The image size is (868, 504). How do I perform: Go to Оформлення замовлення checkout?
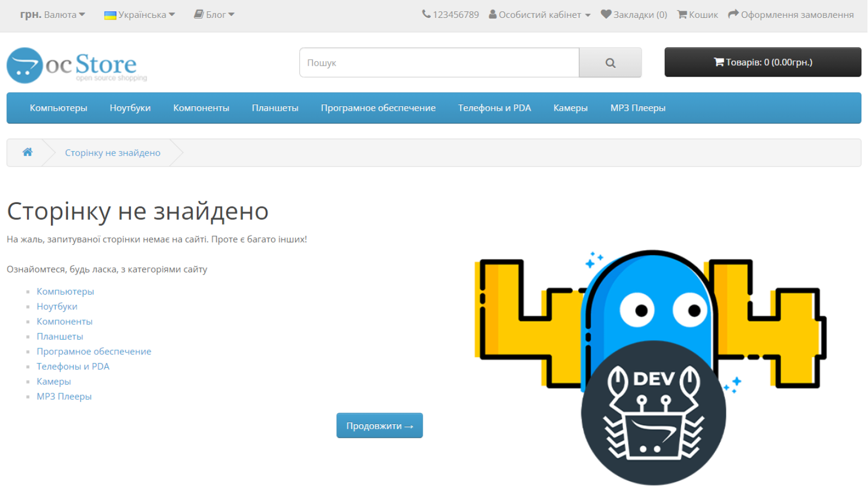pos(791,15)
